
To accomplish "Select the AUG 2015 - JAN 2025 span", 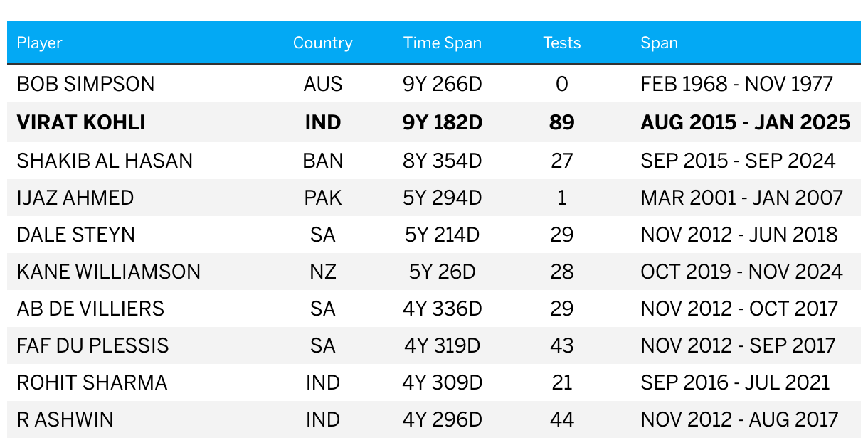I will point(746,122).
